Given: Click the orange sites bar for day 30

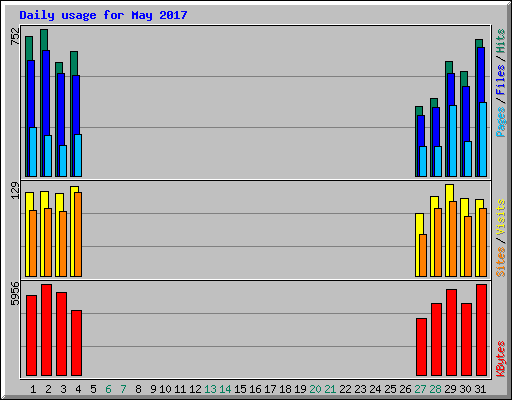Looking at the screenshot, I should coord(468,246).
